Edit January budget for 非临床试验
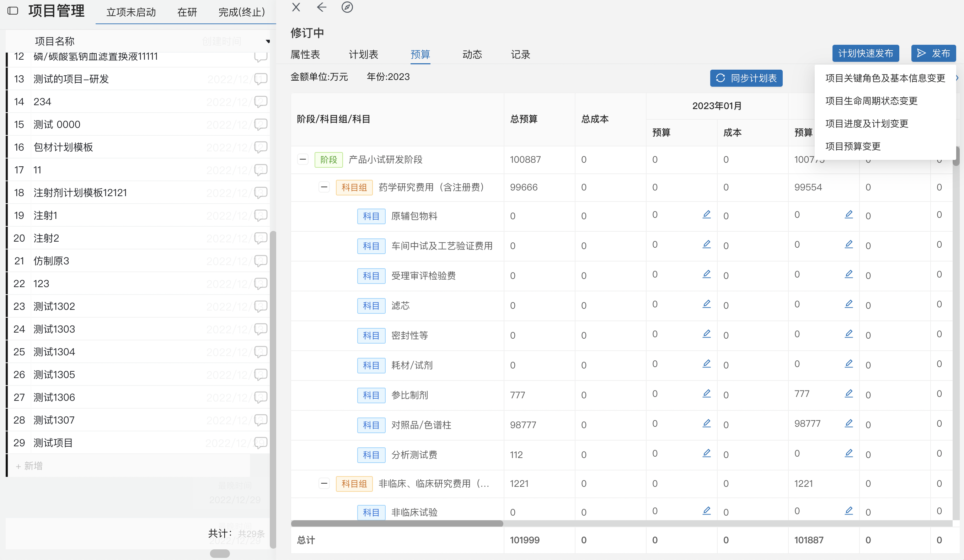The height and width of the screenshot is (560, 964). pyautogui.click(x=707, y=511)
